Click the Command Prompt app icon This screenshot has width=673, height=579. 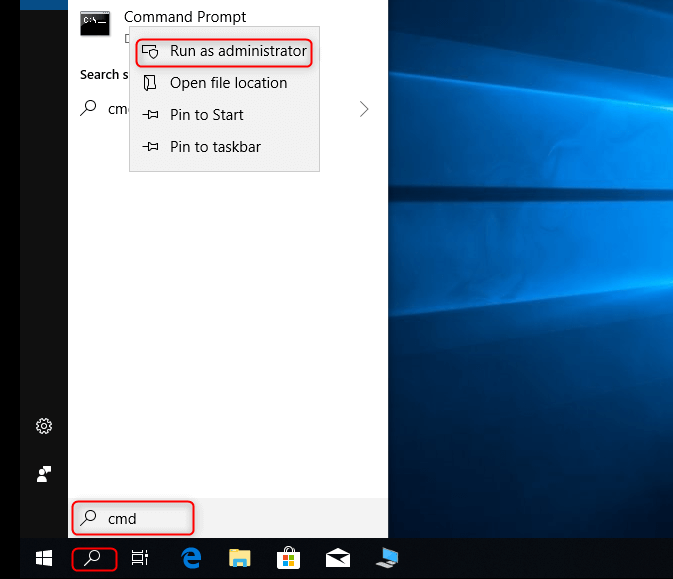(95, 23)
